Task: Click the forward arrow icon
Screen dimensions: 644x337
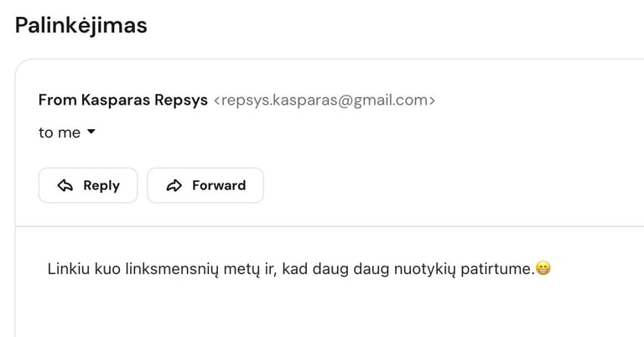Action: point(174,185)
